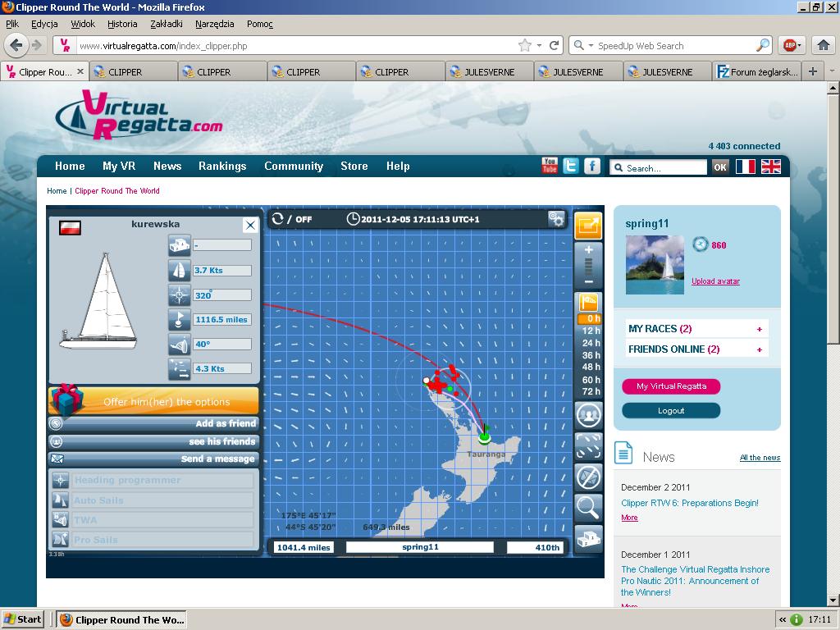Close the kurewska boat info panel
Image resolution: width=840 pixels, height=630 pixels.
click(x=250, y=225)
